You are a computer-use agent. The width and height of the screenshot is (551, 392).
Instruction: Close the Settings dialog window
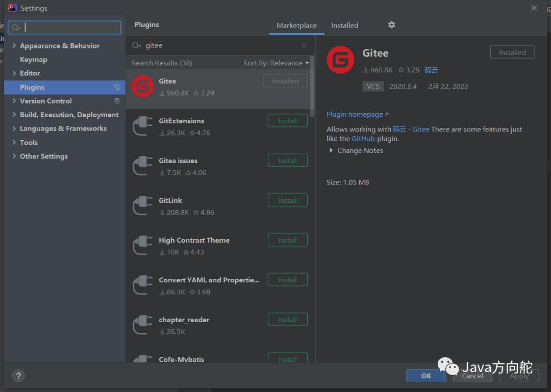[x=534, y=8]
